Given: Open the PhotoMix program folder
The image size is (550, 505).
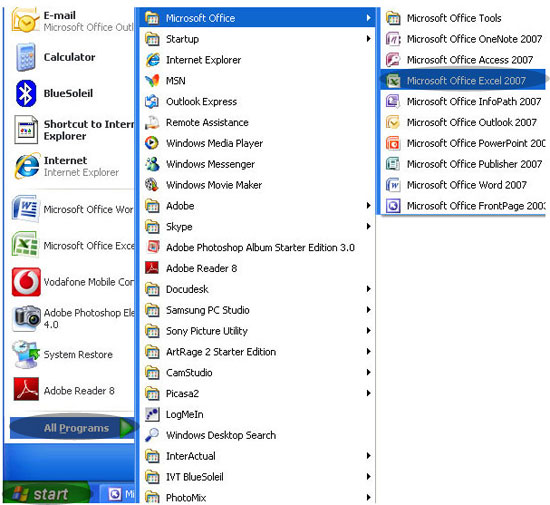Looking at the screenshot, I should (x=258, y=497).
